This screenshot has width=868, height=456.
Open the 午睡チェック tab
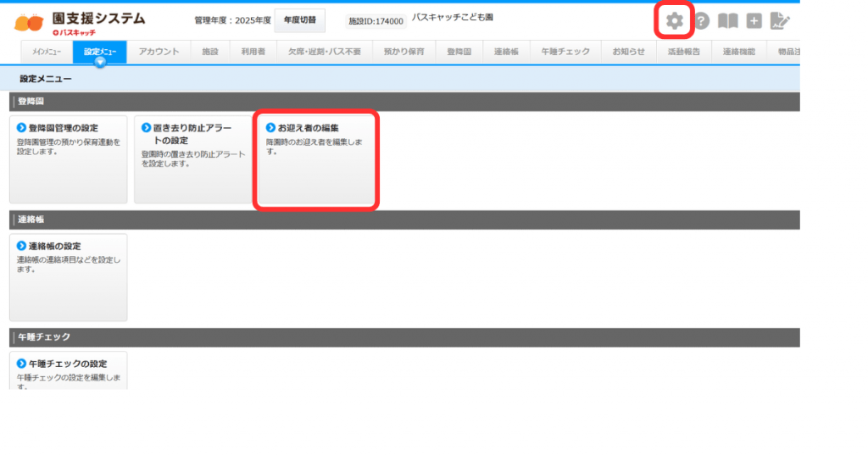pyautogui.click(x=565, y=52)
